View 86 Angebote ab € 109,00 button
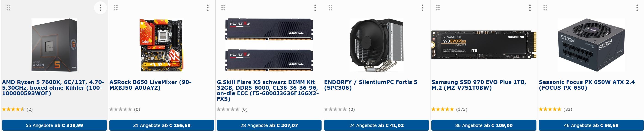This screenshot has width=644, height=132. (x=484, y=125)
